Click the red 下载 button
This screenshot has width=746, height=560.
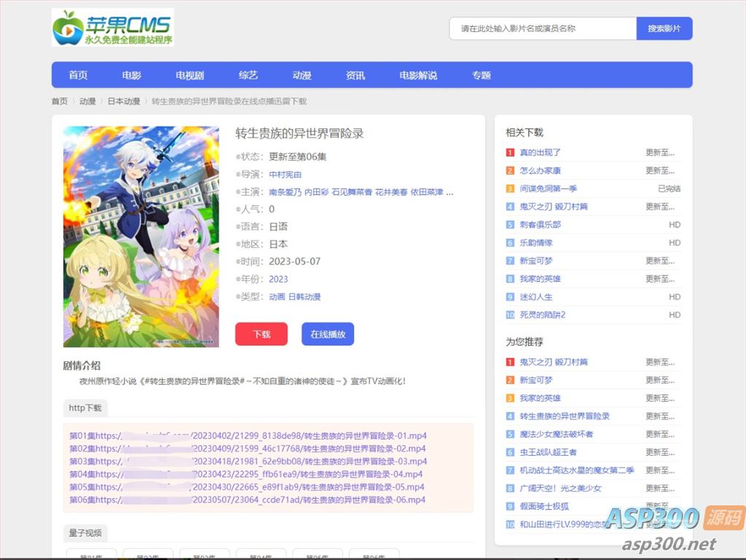(262, 334)
